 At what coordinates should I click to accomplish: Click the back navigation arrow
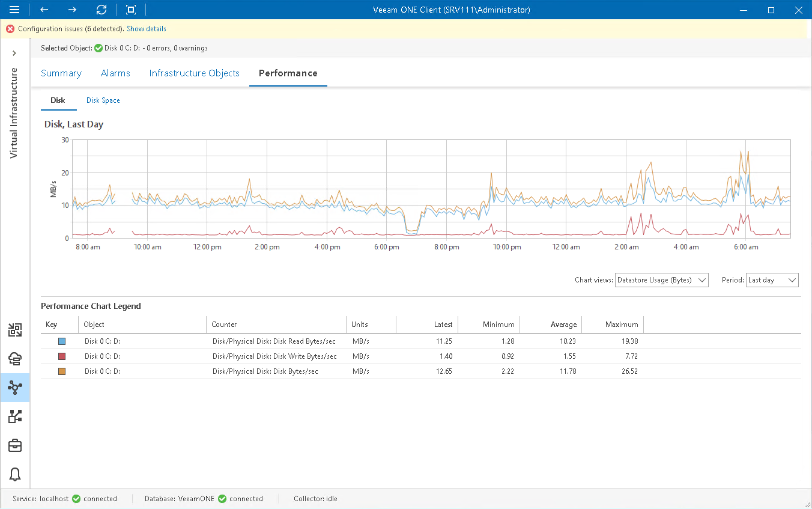tap(44, 10)
